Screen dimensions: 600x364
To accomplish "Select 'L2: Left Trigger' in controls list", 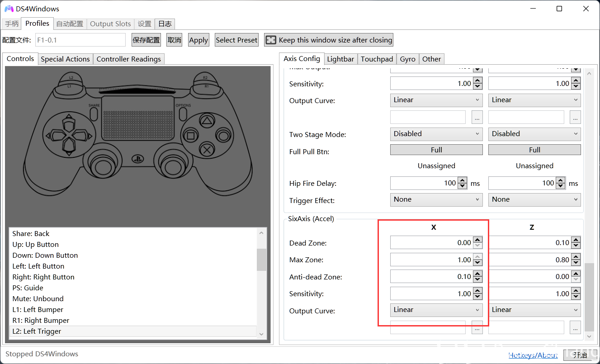I will 133,331.
